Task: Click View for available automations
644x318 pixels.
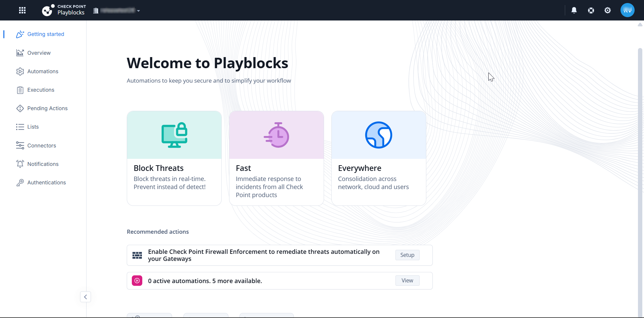Action: click(x=407, y=281)
